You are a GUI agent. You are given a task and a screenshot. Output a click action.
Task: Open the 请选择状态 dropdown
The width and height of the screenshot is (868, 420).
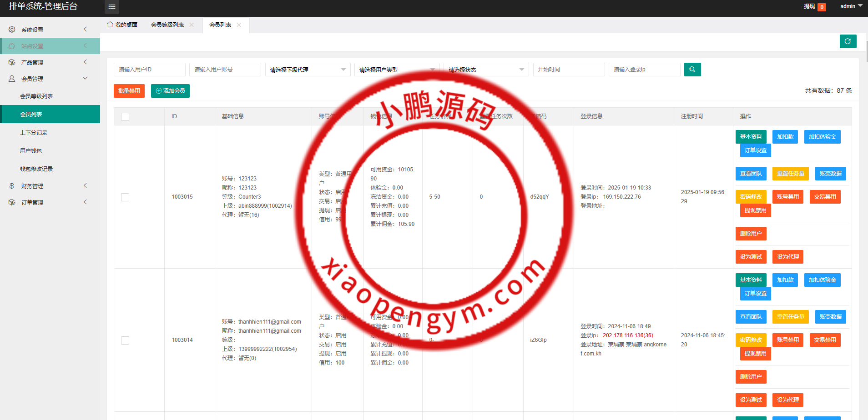click(x=486, y=70)
